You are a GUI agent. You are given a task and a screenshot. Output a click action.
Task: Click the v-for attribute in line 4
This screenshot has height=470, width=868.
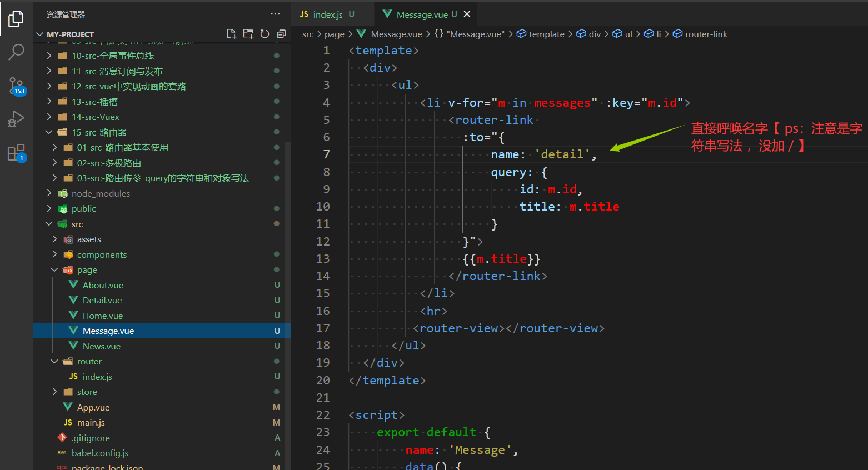click(x=466, y=103)
